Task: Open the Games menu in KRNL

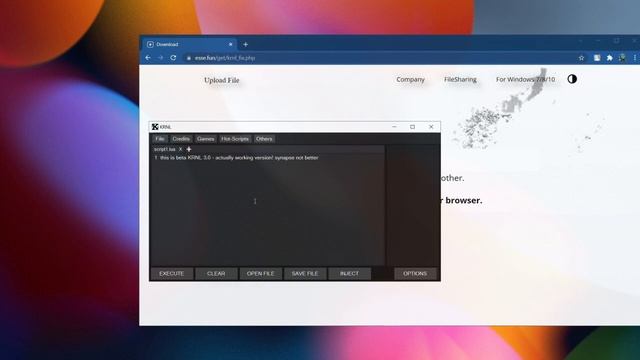Action: (x=205, y=139)
